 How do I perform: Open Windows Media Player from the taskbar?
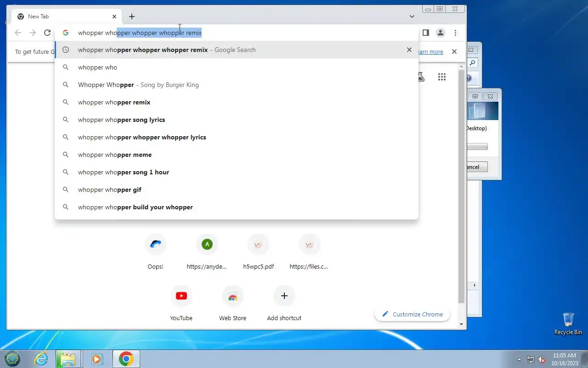(97, 359)
